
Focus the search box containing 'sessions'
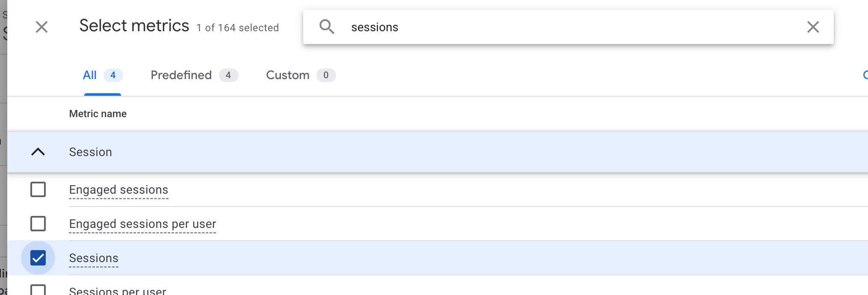pos(568,27)
